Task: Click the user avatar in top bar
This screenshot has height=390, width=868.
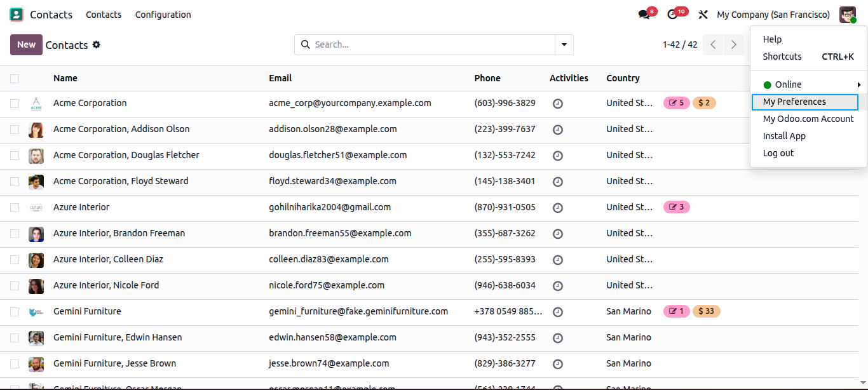Action: point(848,14)
